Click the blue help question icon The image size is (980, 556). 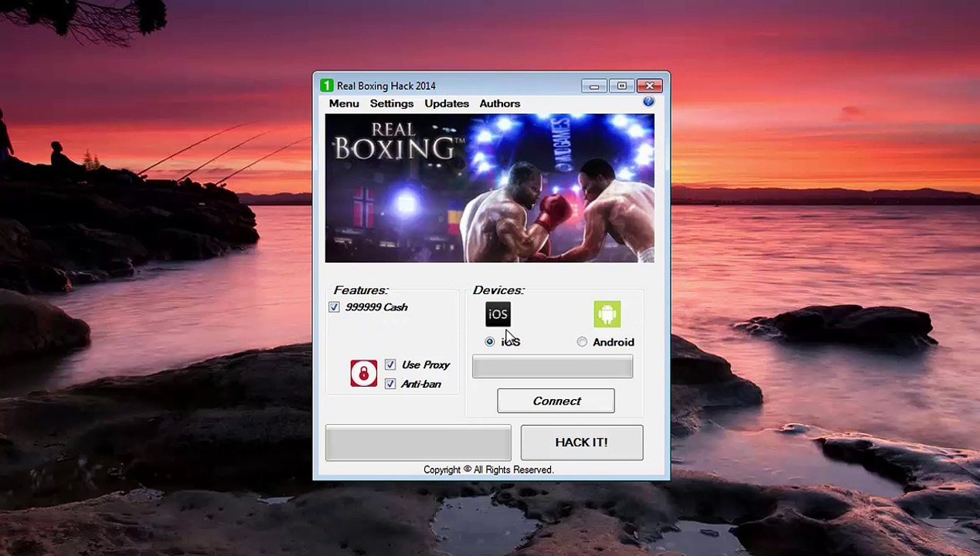tap(648, 102)
